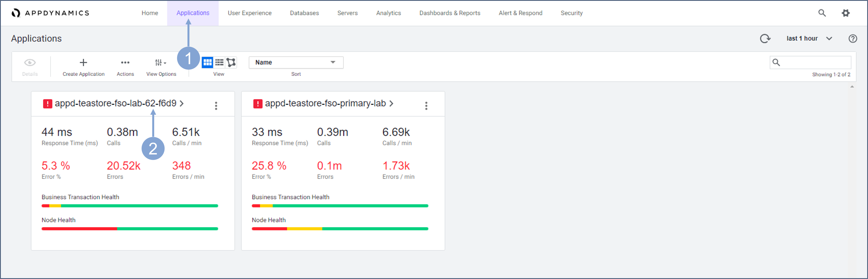Click Node Health bar of primary-lab card
This screenshot has width=868, height=279.
[x=340, y=228]
